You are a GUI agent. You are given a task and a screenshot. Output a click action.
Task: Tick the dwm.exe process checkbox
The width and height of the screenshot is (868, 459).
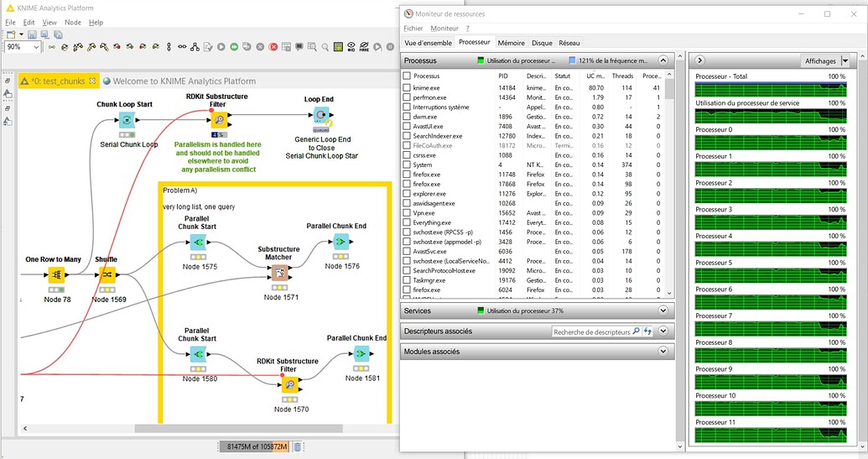coord(407,117)
